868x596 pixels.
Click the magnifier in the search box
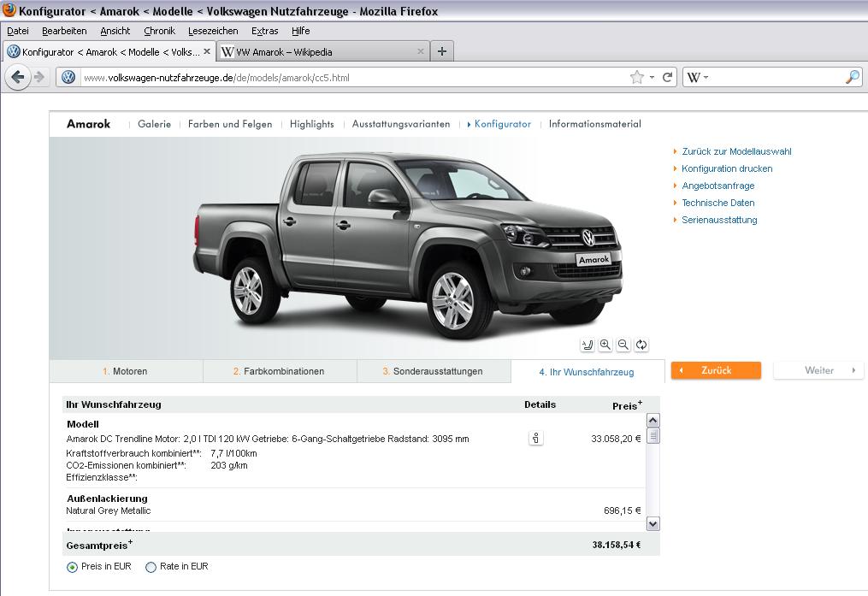(x=852, y=77)
